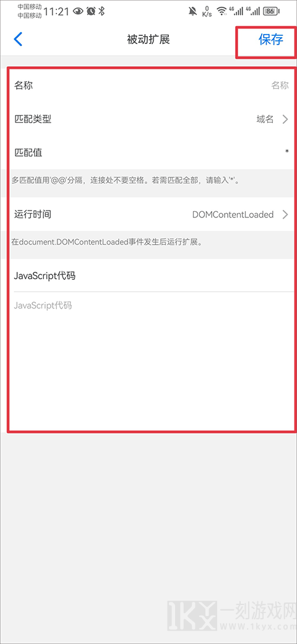This screenshot has height=644, width=297.
Task: Tap the eye comfort icon in status bar
Action: [78, 12]
